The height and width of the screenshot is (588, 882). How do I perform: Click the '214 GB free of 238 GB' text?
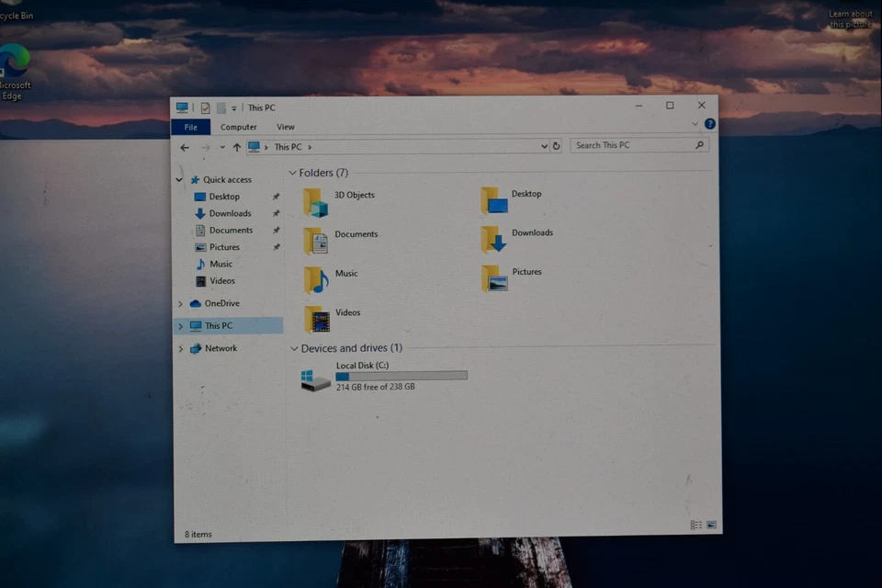pos(375,387)
